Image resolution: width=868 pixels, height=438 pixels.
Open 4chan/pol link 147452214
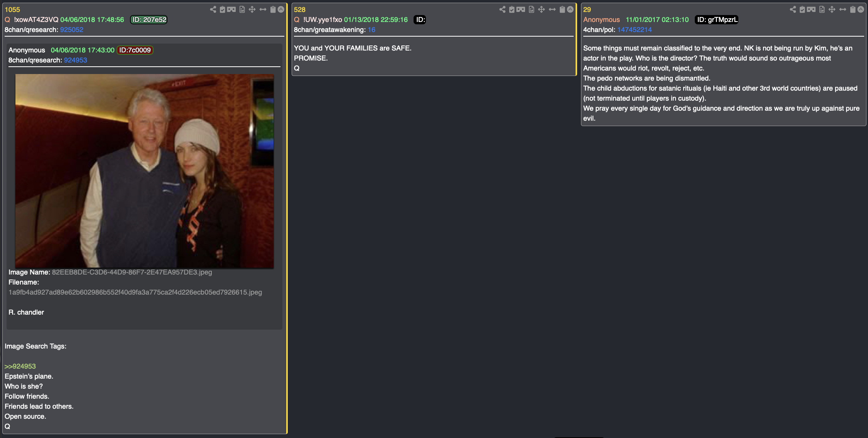pos(634,30)
